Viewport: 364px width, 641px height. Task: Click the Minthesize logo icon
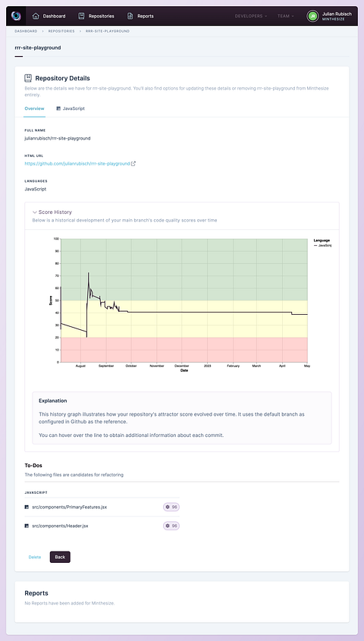pos(16,16)
